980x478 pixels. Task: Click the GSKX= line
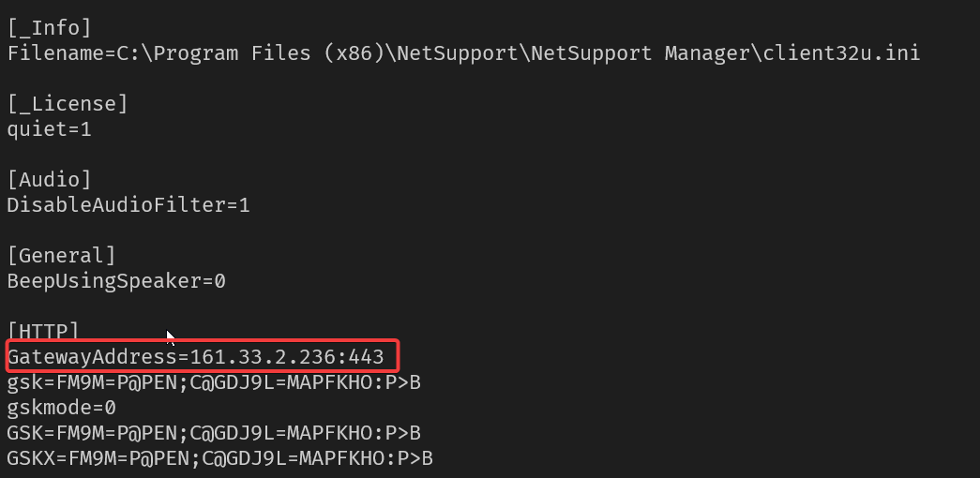[x=220, y=458]
